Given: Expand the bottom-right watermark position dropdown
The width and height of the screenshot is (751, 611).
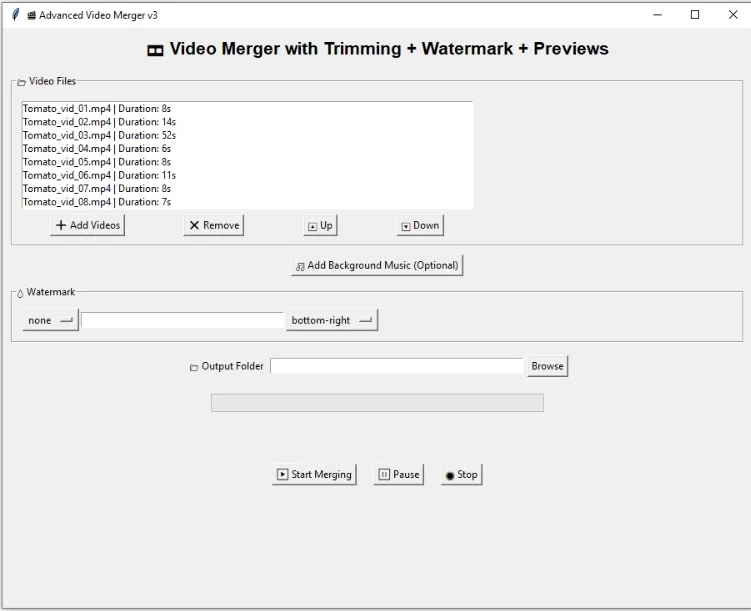Looking at the screenshot, I should (331, 320).
